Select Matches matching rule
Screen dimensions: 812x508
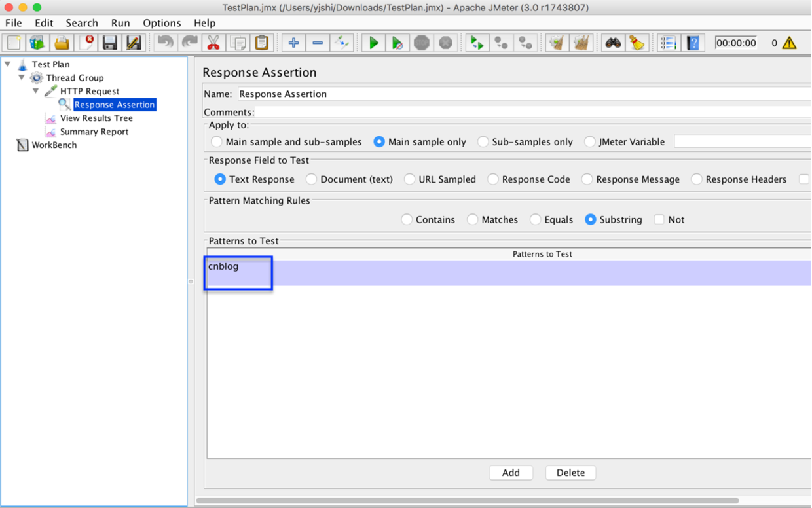[472, 220]
